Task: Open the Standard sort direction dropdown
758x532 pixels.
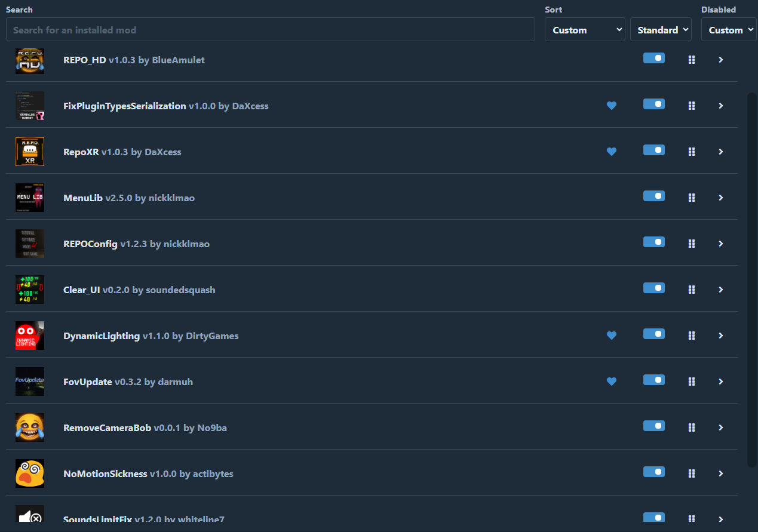Action: [x=661, y=29]
